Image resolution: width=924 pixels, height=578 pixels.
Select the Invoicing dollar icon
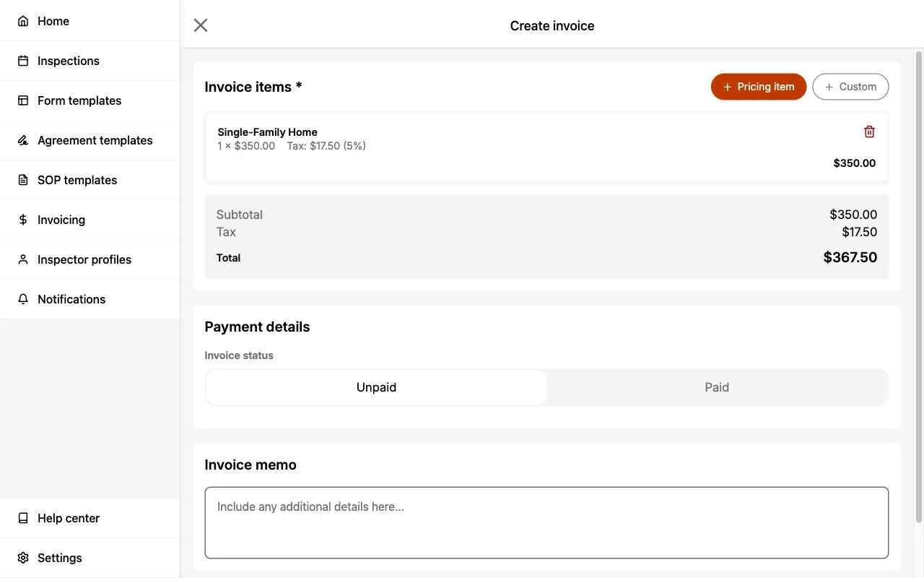tap(22, 220)
